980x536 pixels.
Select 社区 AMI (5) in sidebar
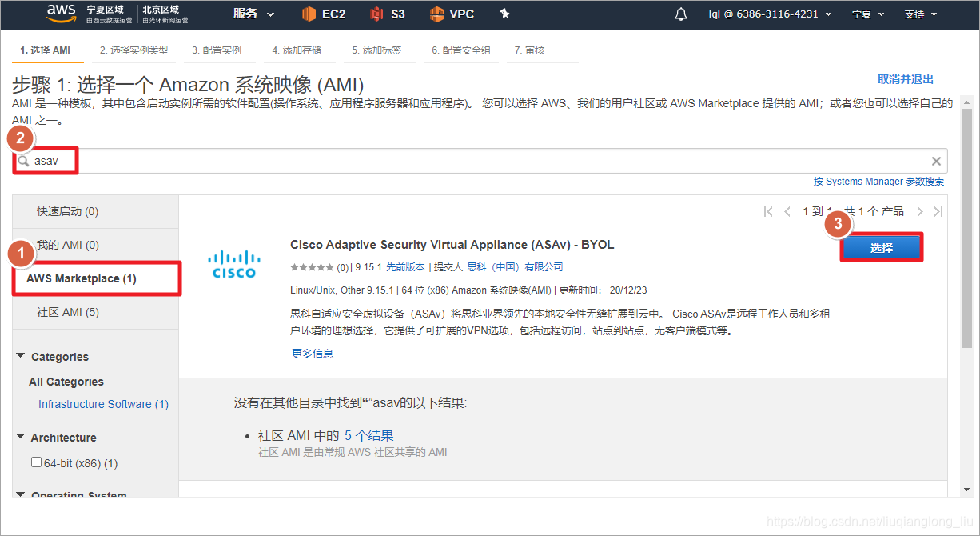96,312
